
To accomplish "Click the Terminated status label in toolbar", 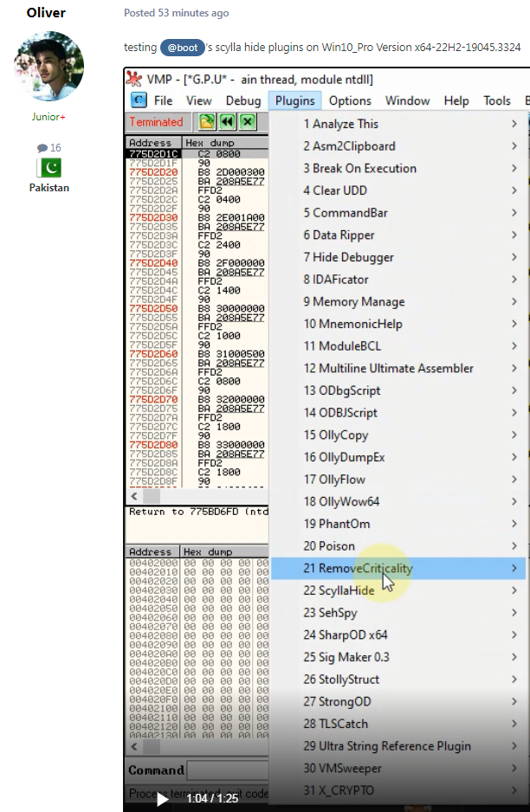I will (156, 122).
